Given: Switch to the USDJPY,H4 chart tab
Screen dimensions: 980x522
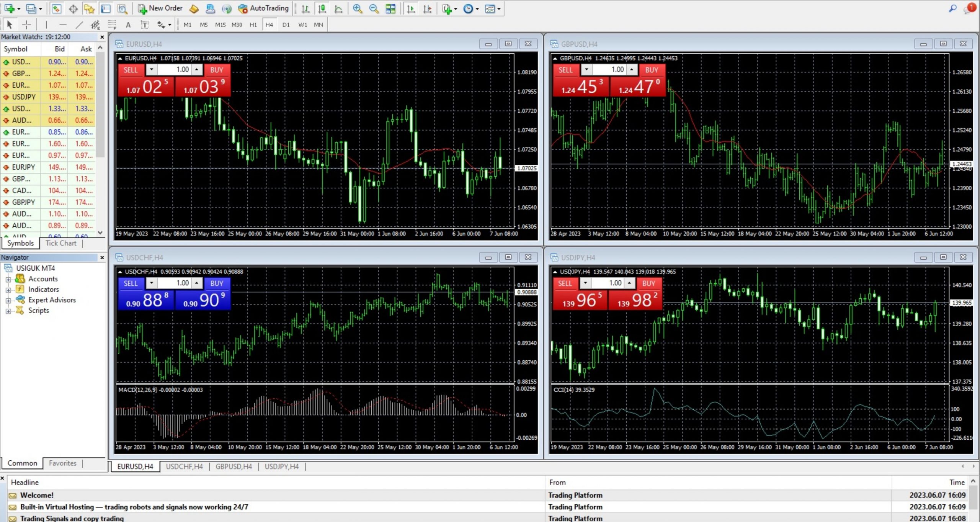Looking at the screenshot, I should pos(281,466).
